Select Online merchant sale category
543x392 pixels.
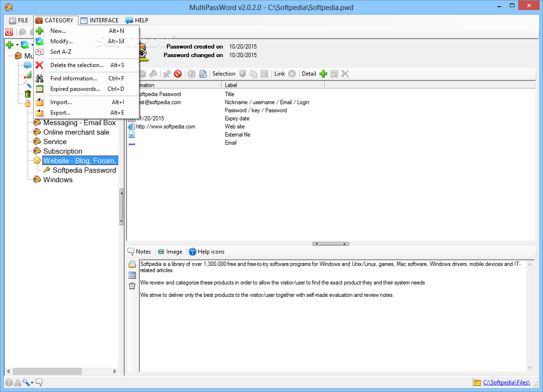(x=76, y=132)
